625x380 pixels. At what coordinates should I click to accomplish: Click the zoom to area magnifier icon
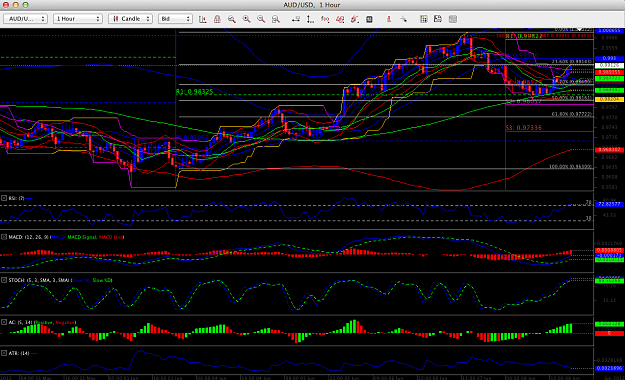(x=232, y=19)
